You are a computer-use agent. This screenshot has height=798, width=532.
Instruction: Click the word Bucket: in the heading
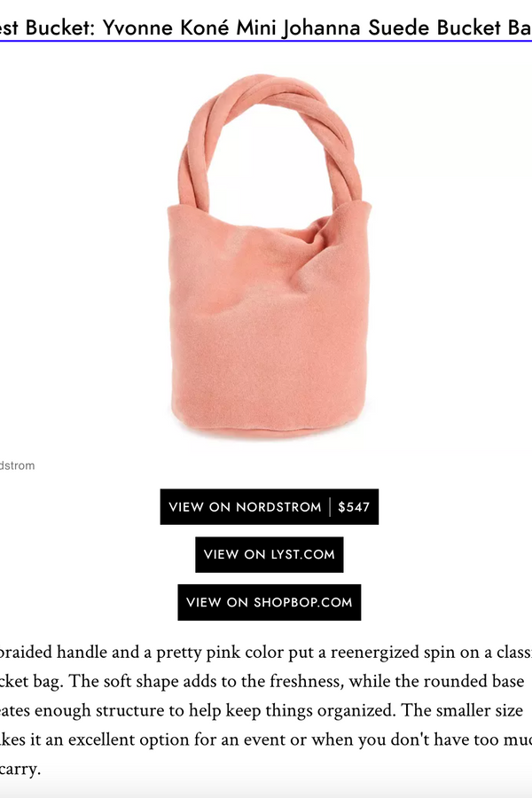tap(60, 27)
